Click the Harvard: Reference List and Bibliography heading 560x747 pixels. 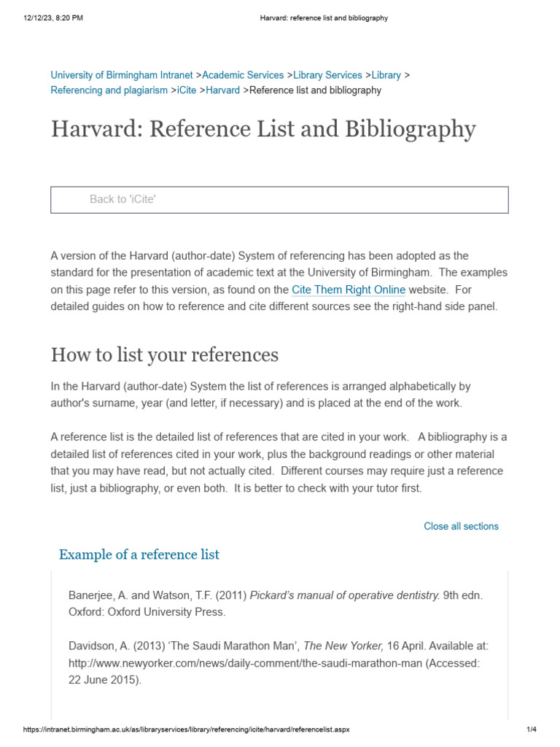tap(263, 130)
